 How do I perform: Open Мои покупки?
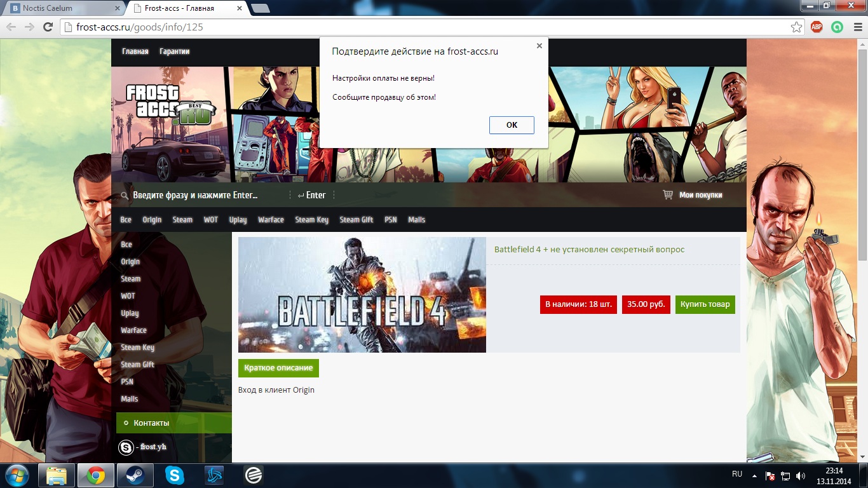(x=701, y=195)
